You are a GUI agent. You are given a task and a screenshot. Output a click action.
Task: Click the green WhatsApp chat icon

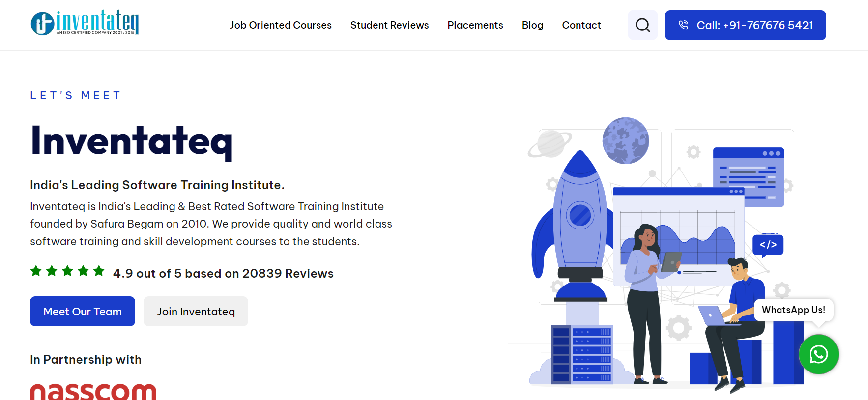[818, 354]
